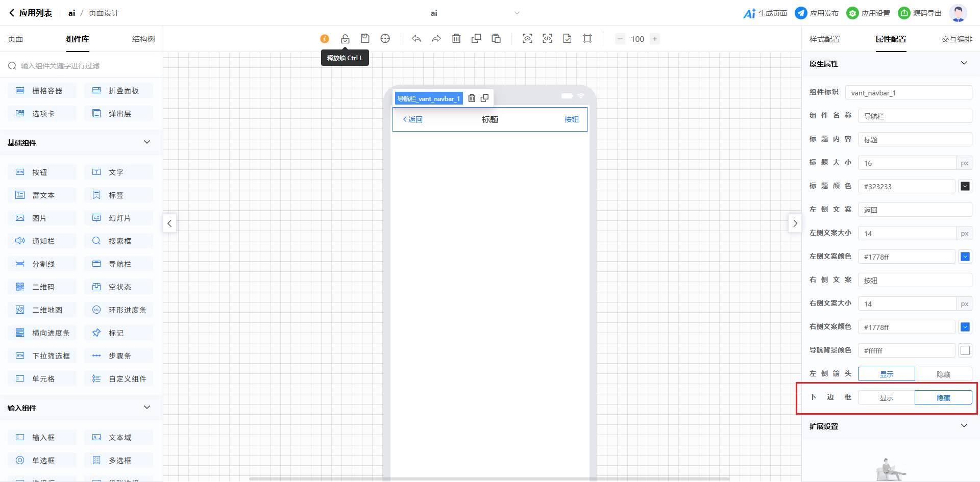Click the orange info icon
Viewport: 980px width, 482px height.
coord(325,39)
